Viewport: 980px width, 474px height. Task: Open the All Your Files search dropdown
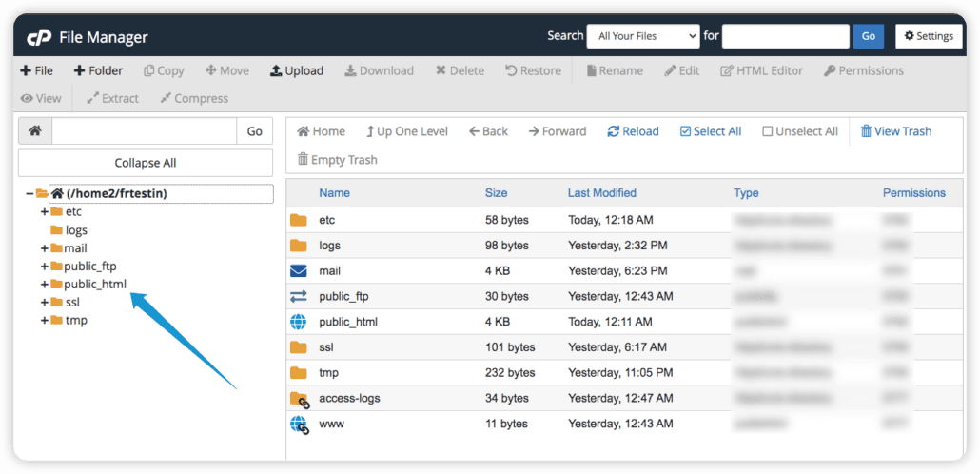643,36
